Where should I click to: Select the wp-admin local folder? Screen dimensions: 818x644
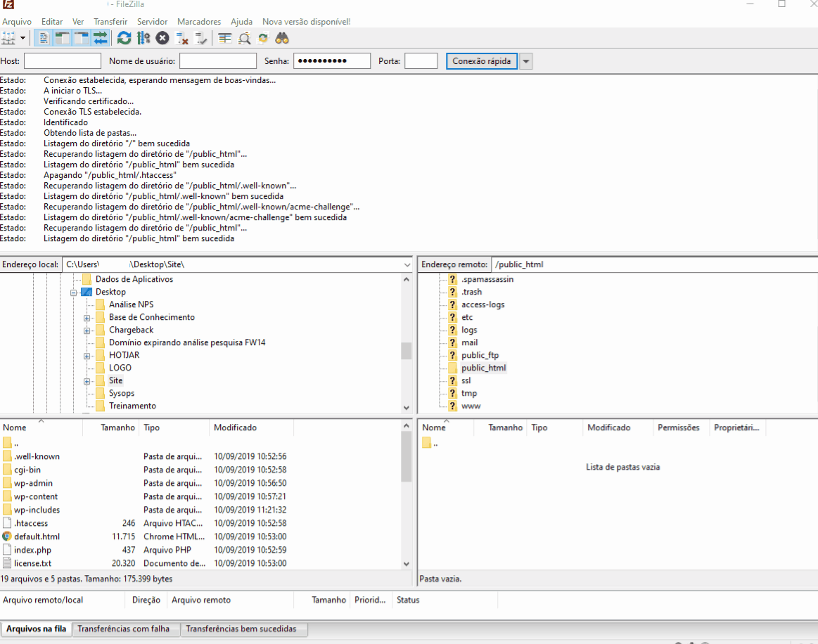click(33, 484)
